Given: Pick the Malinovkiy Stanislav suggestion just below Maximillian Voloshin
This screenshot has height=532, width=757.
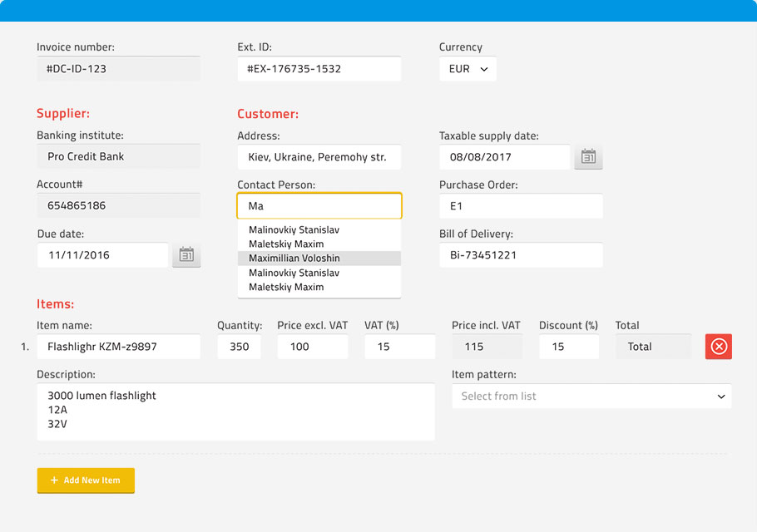Looking at the screenshot, I should point(319,273).
